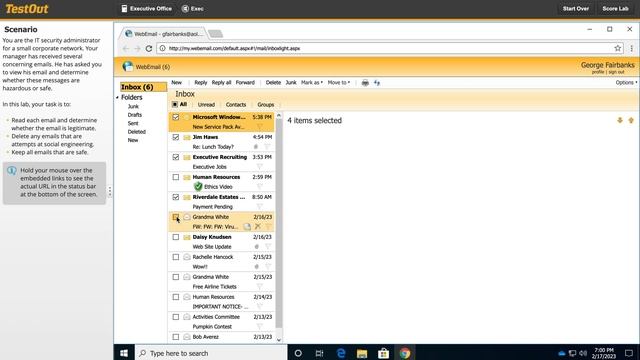Click the green shield icon on Ethics Video

198,187
